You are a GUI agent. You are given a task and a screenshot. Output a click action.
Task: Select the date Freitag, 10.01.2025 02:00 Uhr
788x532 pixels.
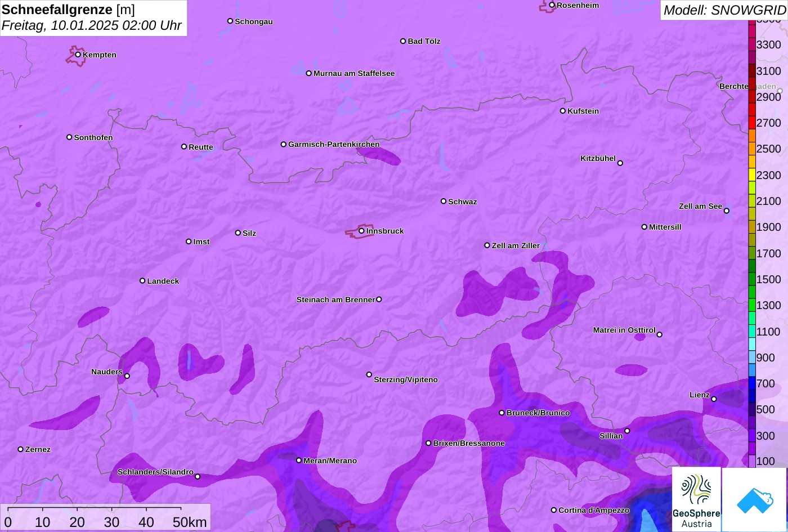point(92,25)
